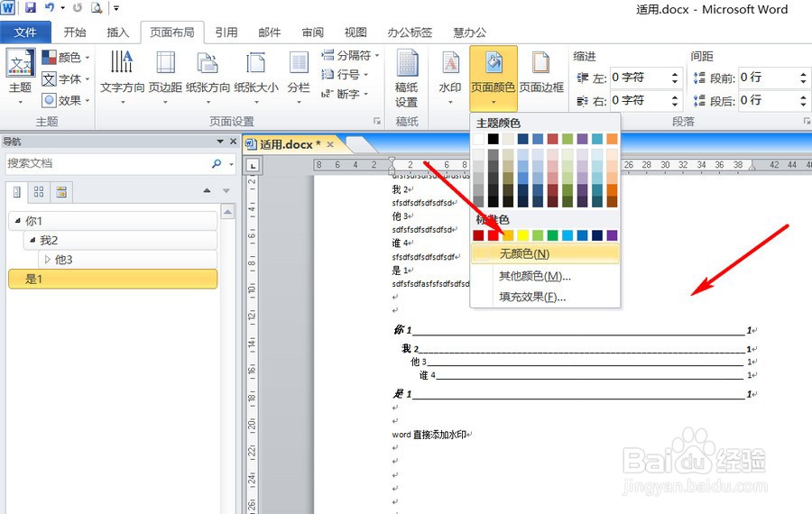Switch navigation pane to page thumbnails view
Screen dimensions: 812x514
pyautogui.click(x=39, y=192)
